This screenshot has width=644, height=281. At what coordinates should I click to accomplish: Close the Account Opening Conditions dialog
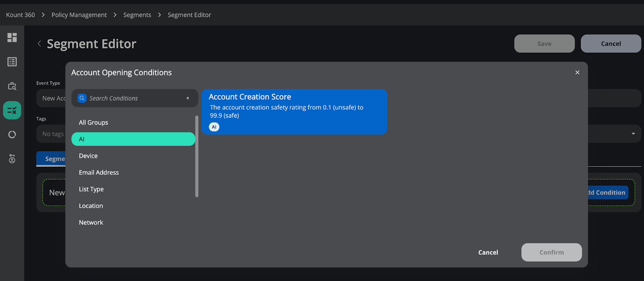(577, 73)
